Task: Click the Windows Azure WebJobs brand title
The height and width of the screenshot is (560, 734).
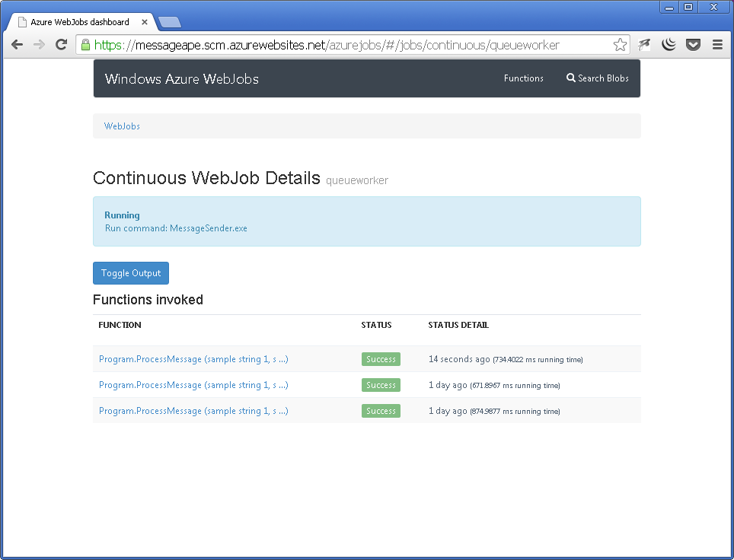Action: point(181,79)
